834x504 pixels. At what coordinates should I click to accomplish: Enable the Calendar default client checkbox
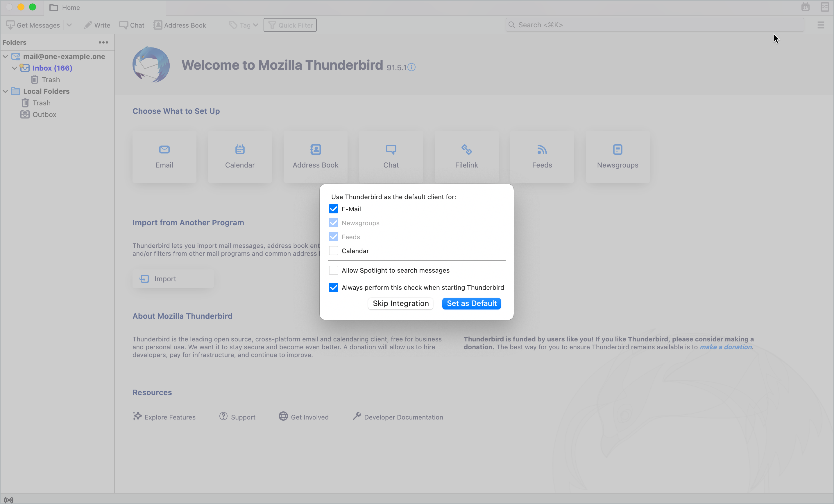tap(334, 251)
